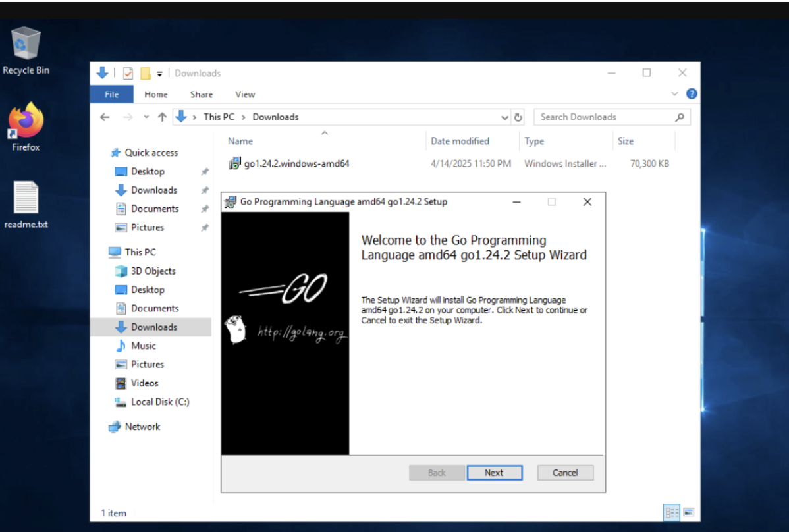Click Cancel in the Go Setup wizard
789x532 pixels.
pyautogui.click(x=565, y=473)
